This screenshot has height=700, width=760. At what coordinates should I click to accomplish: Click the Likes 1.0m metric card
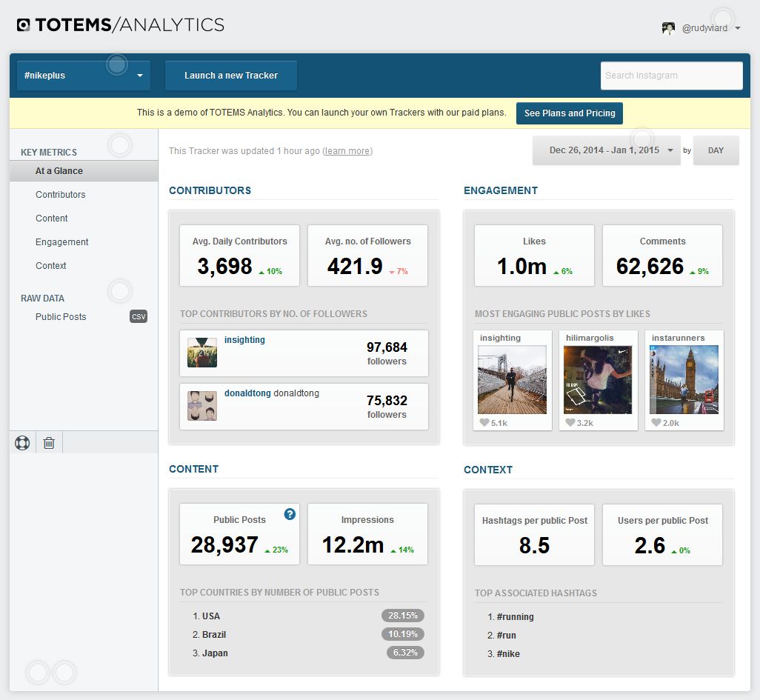click(534, 256)
